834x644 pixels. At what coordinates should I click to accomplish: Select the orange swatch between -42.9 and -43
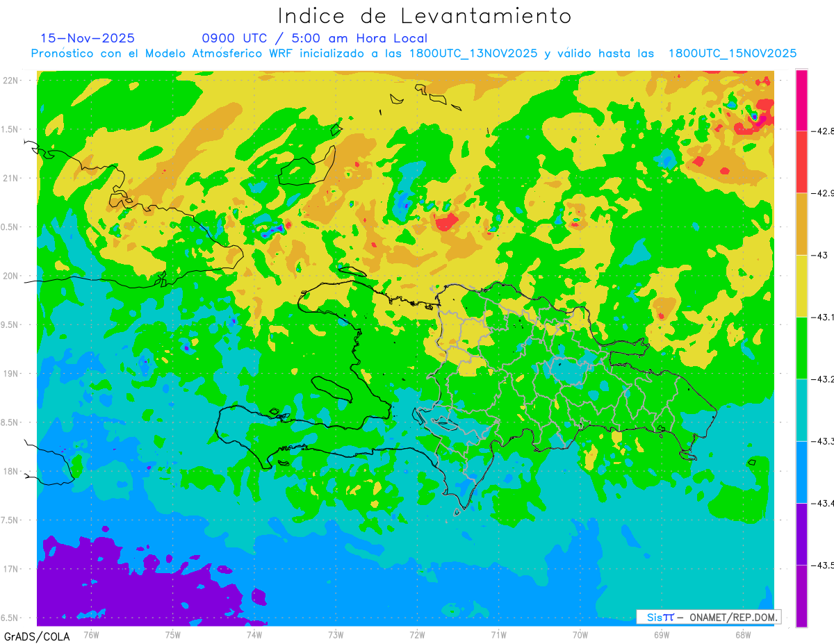click(801, 224)
